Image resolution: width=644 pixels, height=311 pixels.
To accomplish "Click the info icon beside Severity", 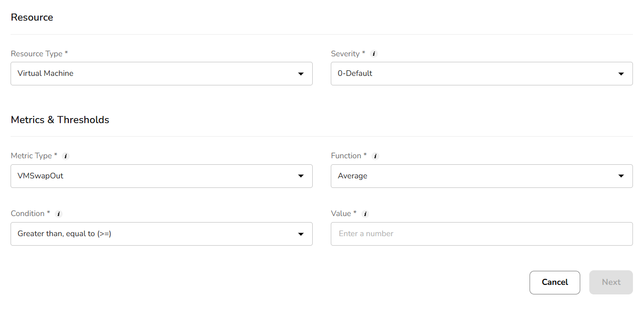I will point(373,54).
